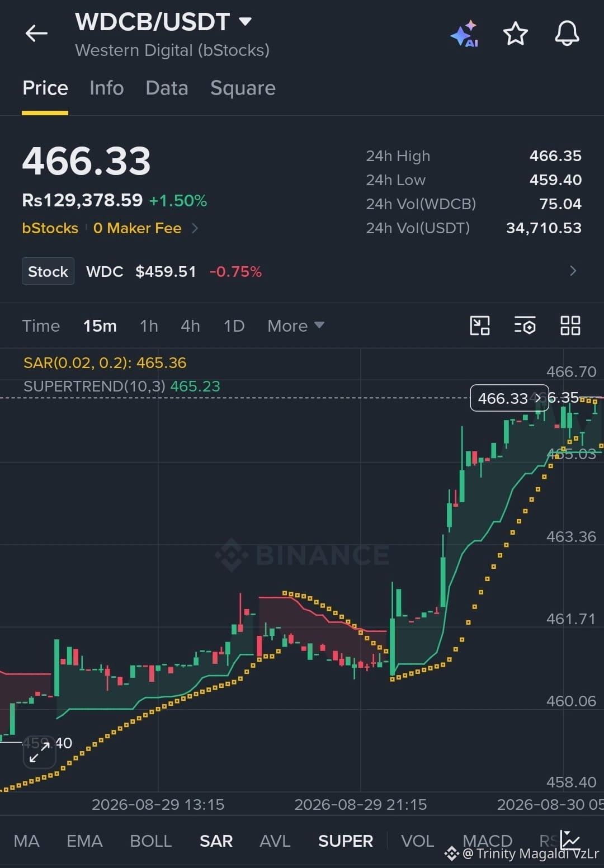Viewport: 604px width, 868px height.
Task: Tap the 2026-08-29 21:15 time axis label
Action: pyautogui.click(x=361, y=804)
